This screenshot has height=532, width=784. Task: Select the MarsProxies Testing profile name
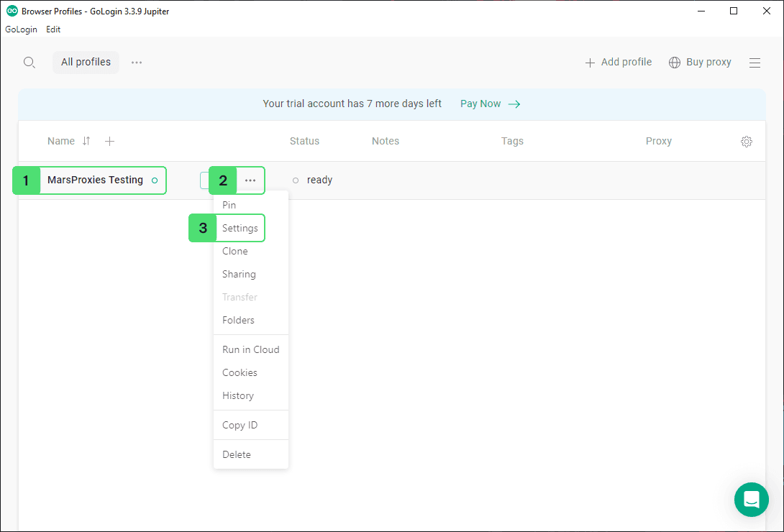pyautogui.click(x=95, y=180)
